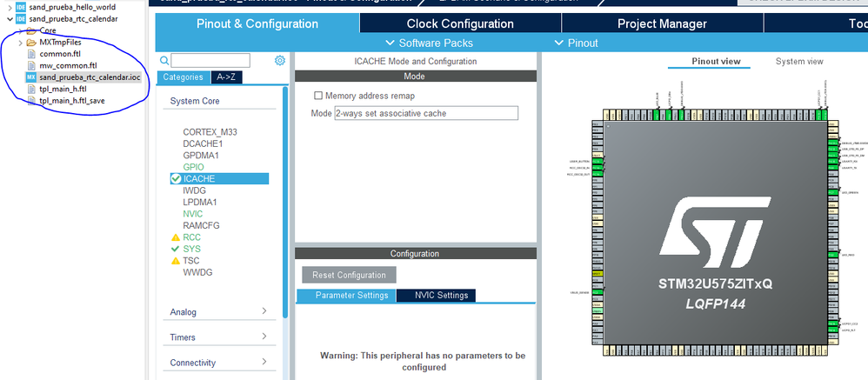This screenshot has width=868, height=380.
Task: Select the Pinout view tab
Action: 715,62
